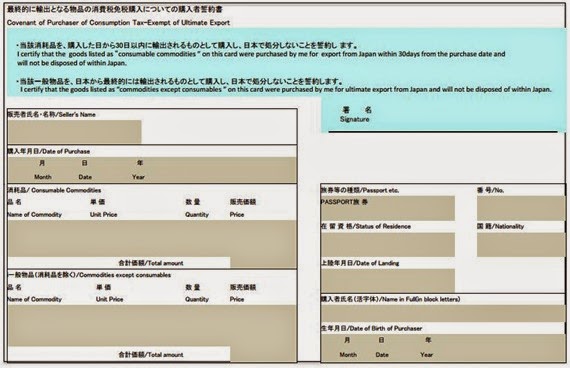Viewport: 570px width, 368px height.
Task: Click the Consumable Commodities total amount field
Action: 263,263
